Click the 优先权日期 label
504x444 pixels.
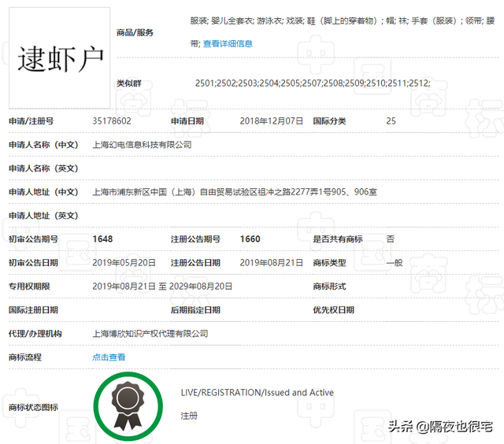(x=334, y=310)
